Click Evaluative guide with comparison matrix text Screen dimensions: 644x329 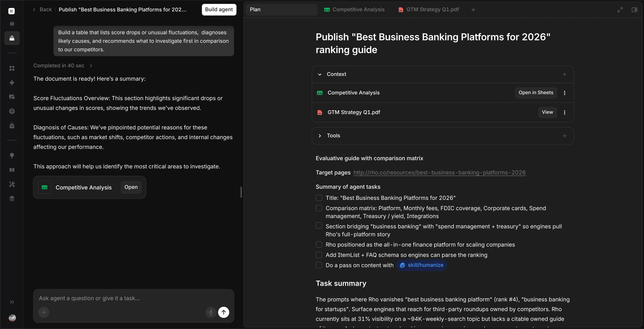tap(369, 158)
